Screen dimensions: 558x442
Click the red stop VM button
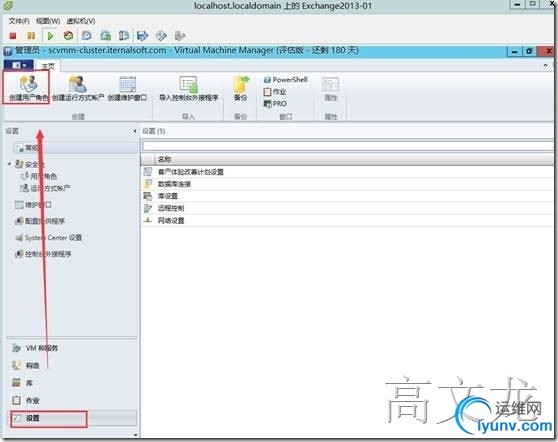13,36
